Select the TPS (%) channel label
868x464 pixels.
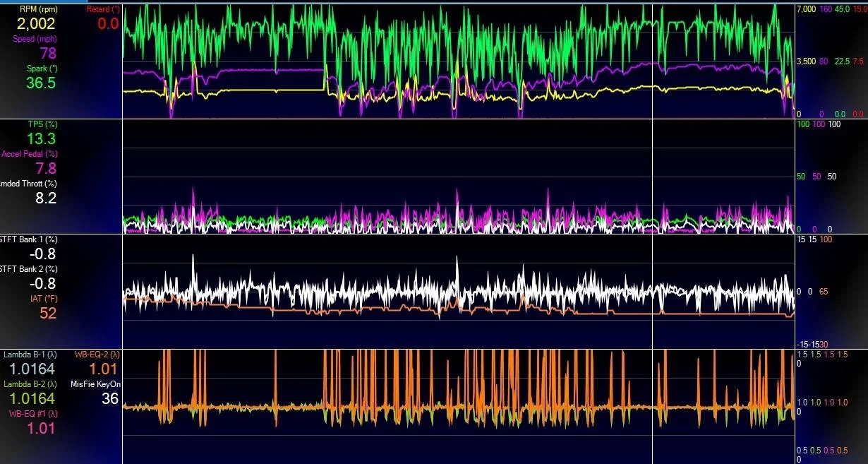[x=42, y=124]
